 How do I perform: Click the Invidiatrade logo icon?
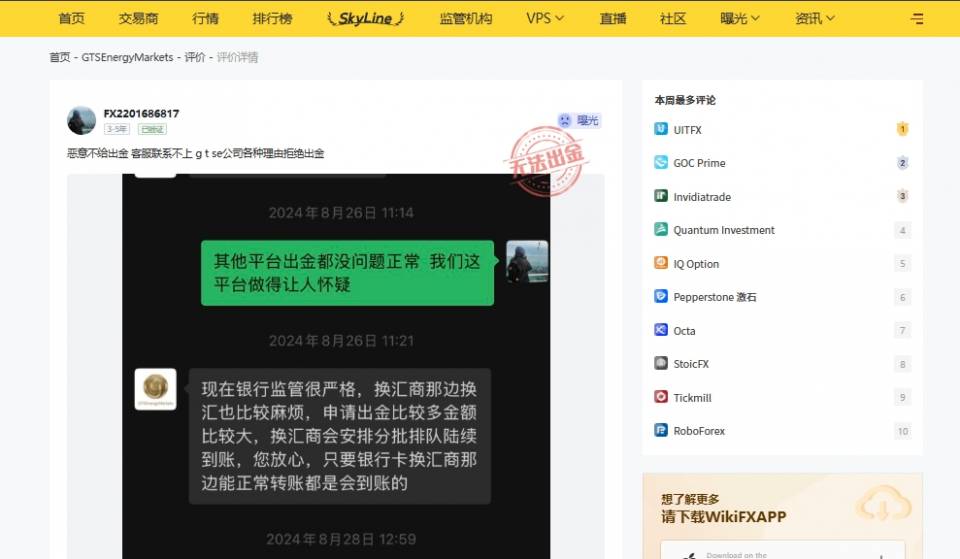coord(661,196)
